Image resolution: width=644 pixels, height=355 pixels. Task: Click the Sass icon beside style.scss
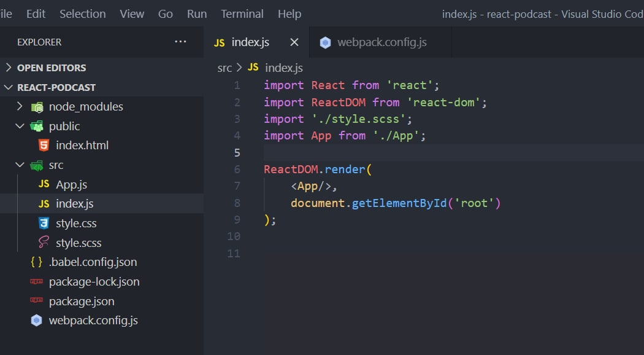pos(44,242)
